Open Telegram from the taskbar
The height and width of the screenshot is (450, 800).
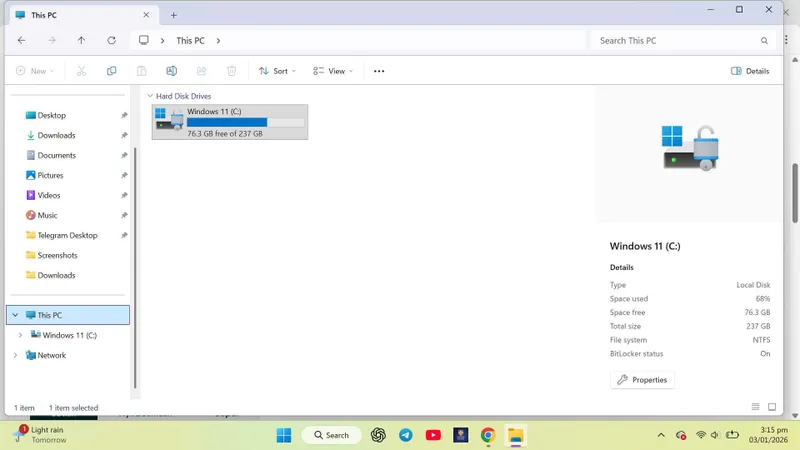coord(406,435)
